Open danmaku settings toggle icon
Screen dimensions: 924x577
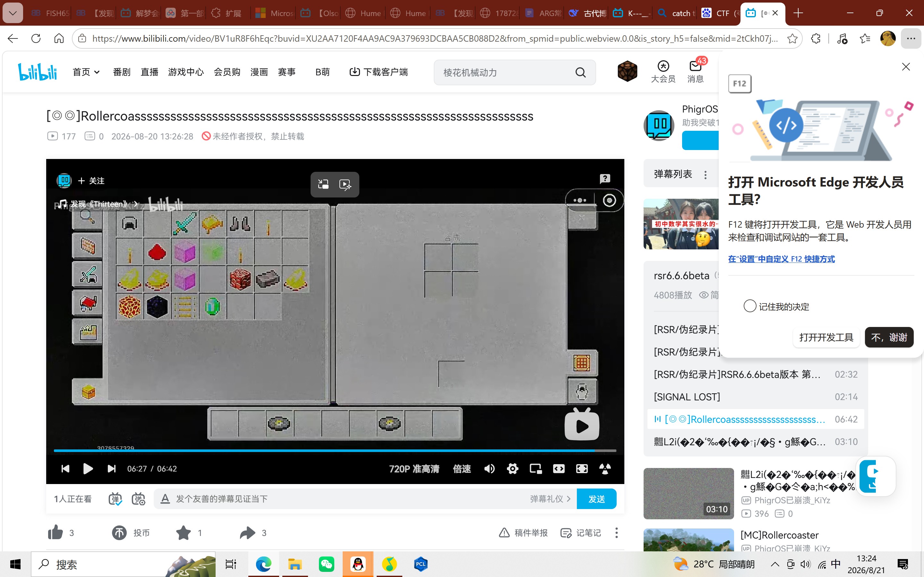[138, 499]
